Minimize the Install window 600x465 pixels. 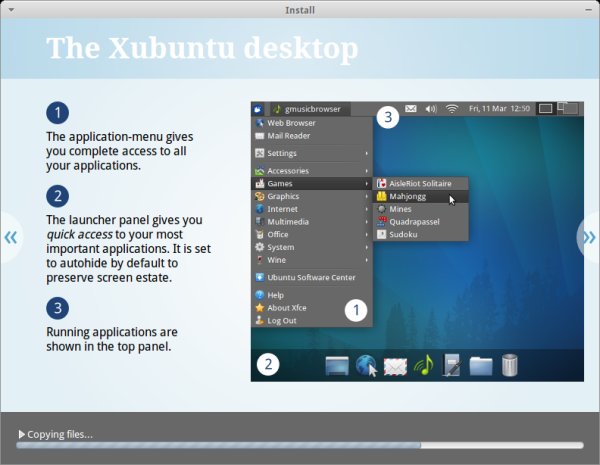coord(589,10)
